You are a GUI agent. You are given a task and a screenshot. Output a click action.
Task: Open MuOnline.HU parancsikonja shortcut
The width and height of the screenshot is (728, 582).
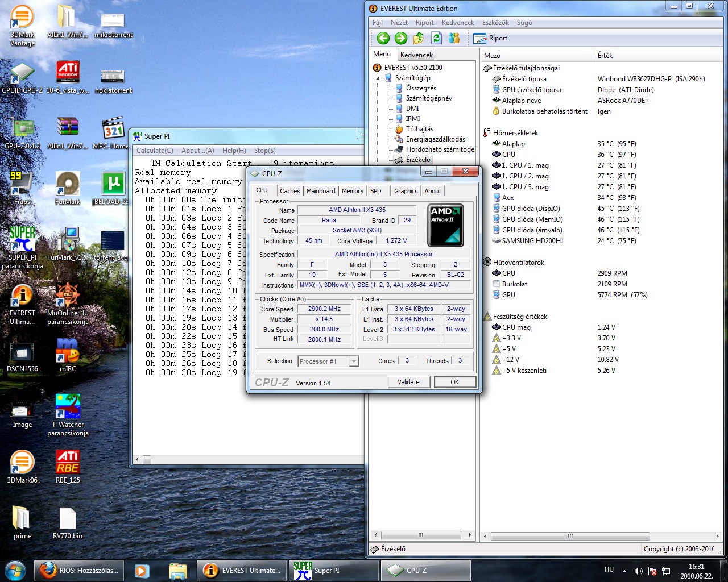coord(68,304)
